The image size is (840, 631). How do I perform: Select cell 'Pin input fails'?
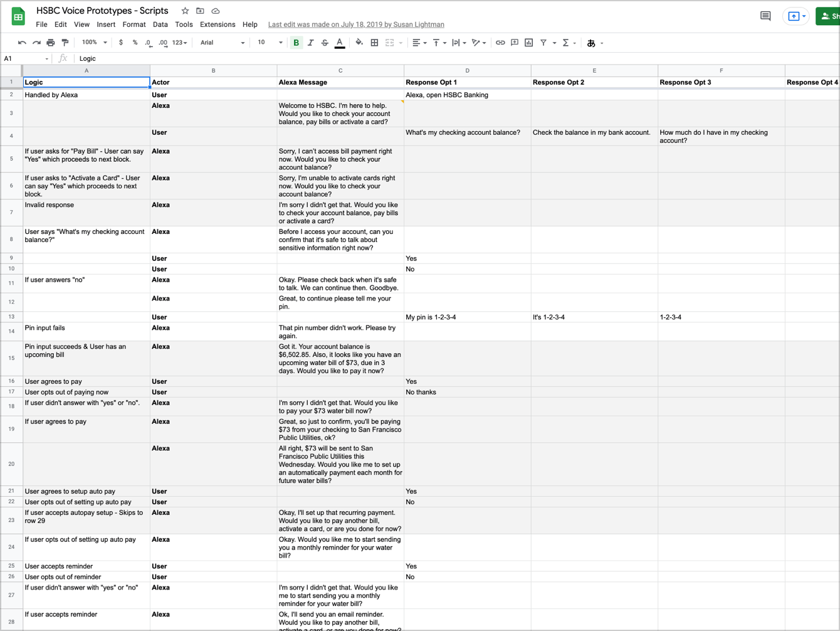point(87,332)
